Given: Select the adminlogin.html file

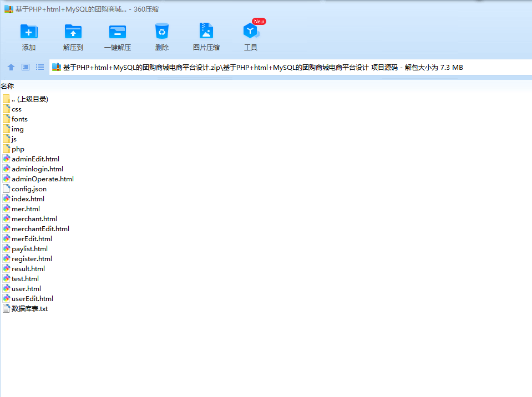Looking at the screenshot, I should (33, 169).
